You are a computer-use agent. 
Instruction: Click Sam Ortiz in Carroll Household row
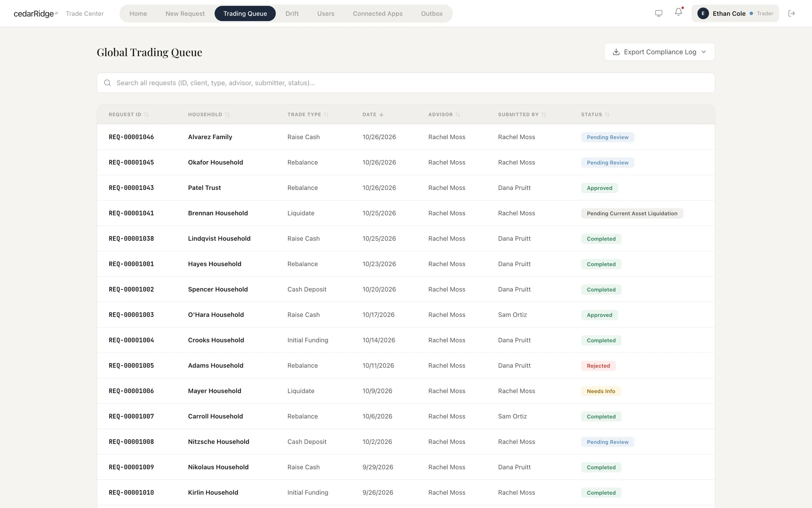[512, 417]
